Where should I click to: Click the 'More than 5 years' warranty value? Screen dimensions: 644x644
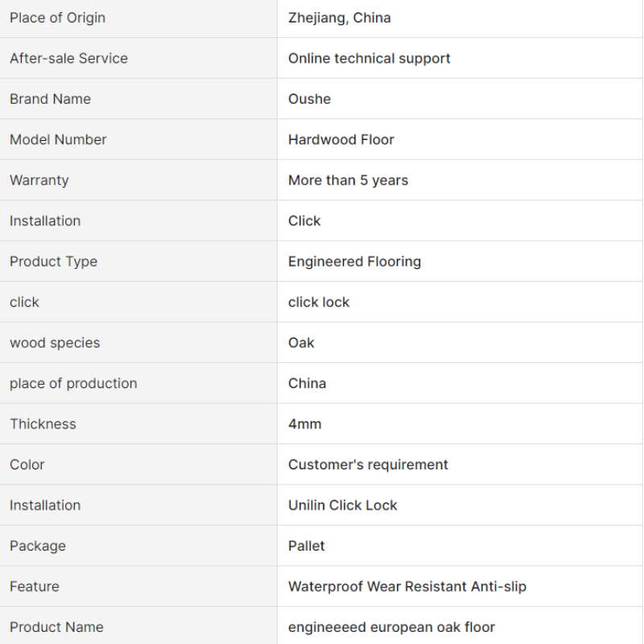(x=348, y=180)
